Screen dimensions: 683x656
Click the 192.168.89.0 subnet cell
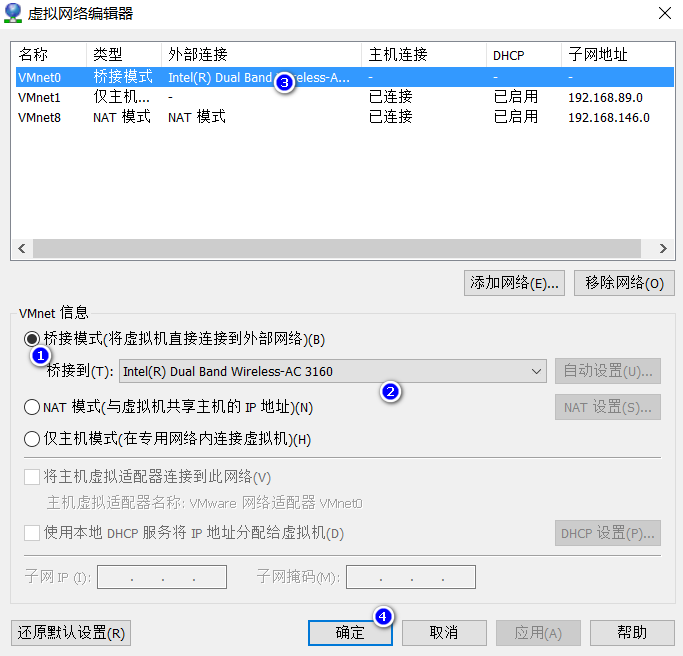coord(605,98)
